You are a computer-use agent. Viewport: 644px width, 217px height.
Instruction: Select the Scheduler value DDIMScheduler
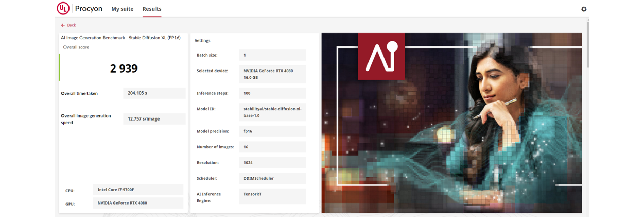pos(273,178)
